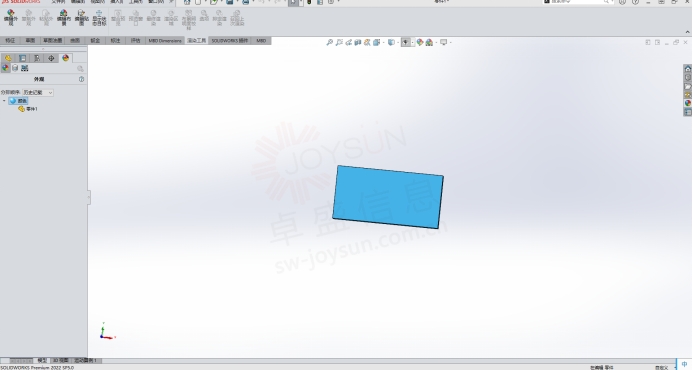Open the FeatureManager design tree tab

coord(8,58)
